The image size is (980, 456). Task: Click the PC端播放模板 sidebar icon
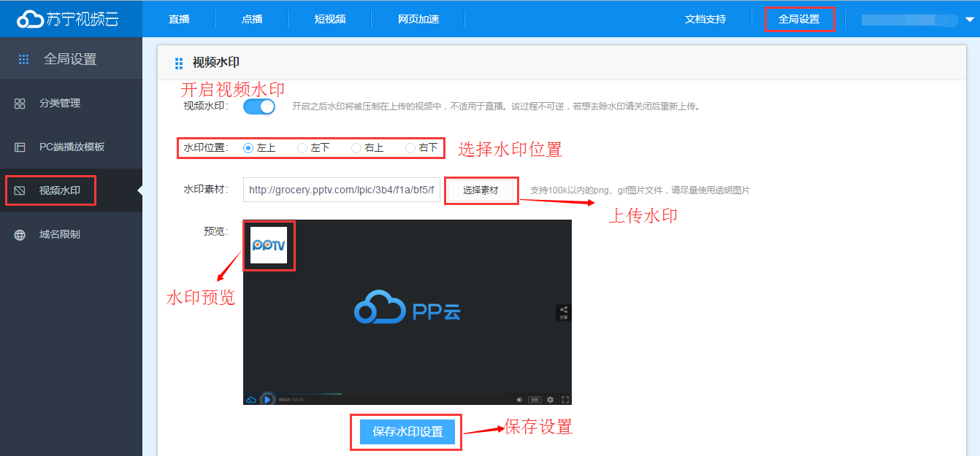(20, 147)
